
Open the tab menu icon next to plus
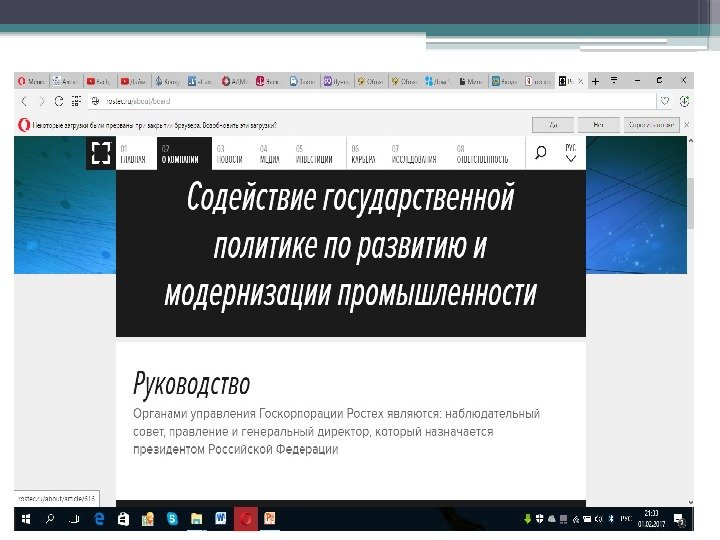(x=614, y=81)
